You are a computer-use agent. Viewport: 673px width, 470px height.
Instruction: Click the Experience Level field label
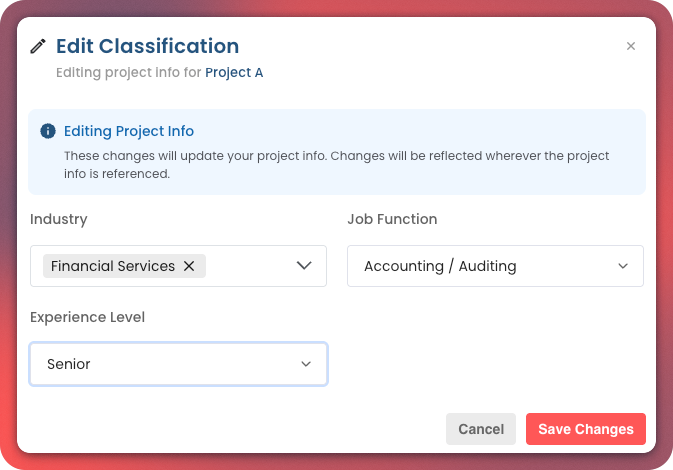click(87, 317)
